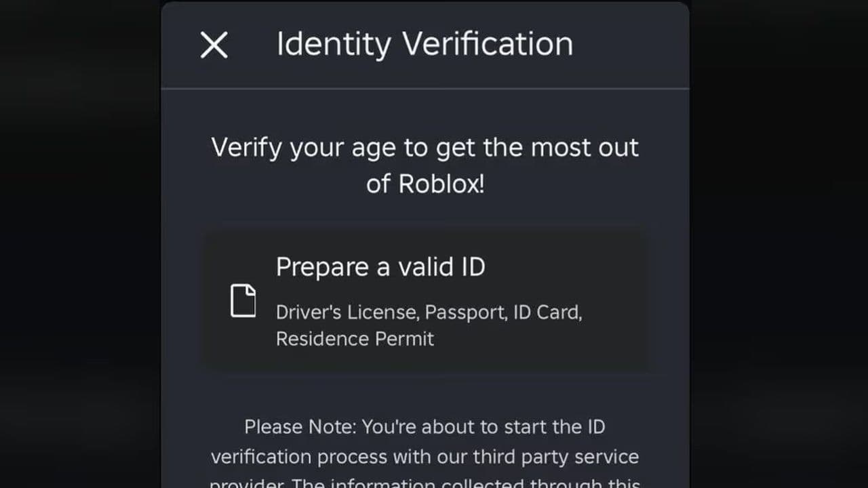Image resolution: width=868 pixels, height=488 pixels.
Task: Click the Verify your age headline
Action: pyautogui.click(x=425, y=148)
